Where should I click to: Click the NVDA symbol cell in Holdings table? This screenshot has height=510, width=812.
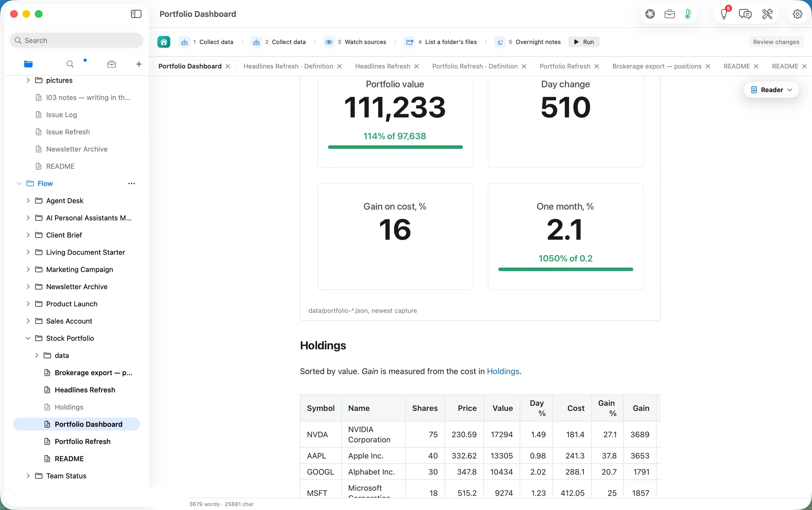(x=320, y=434)
